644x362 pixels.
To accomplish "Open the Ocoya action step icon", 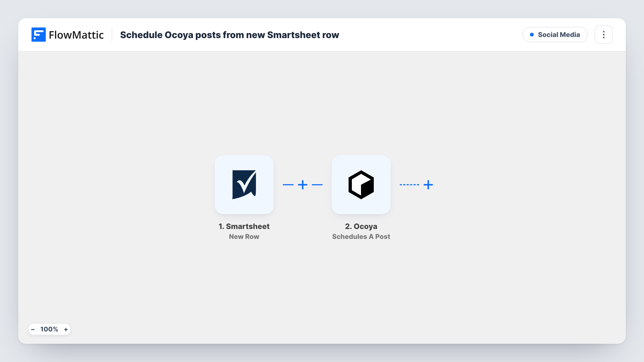I will [x=361, y=185].
